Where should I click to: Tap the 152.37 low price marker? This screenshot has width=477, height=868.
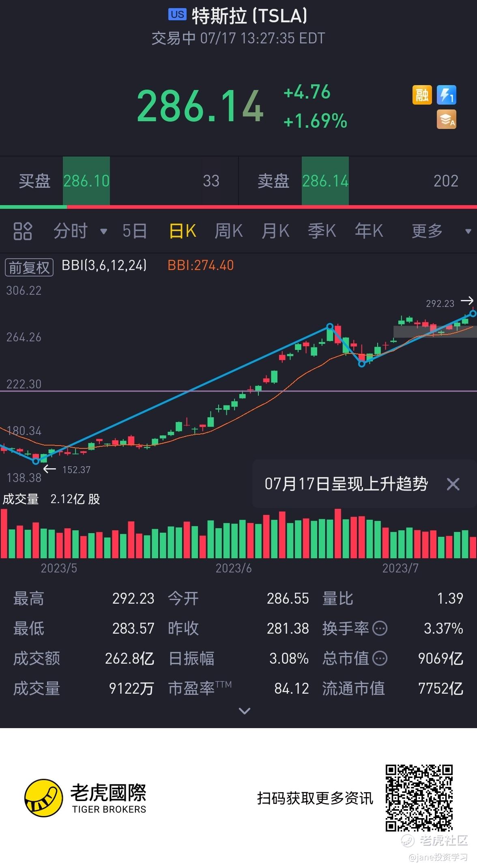point(76,470)
